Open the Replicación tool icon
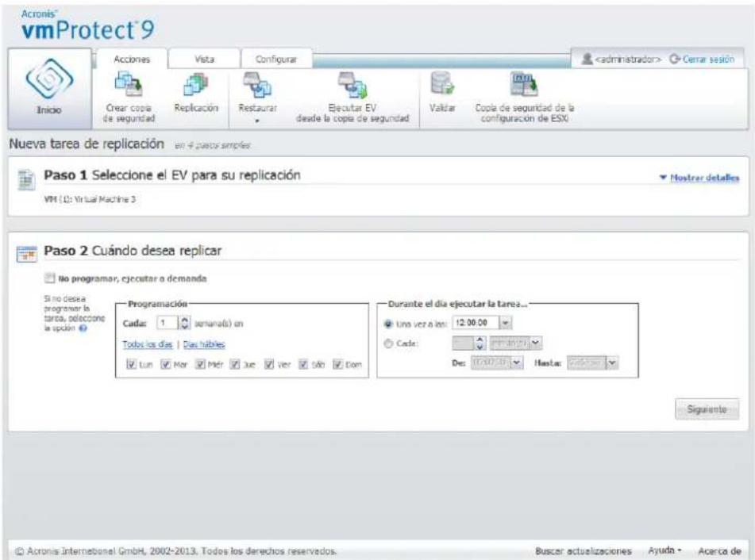The width and height of the screenshot is (755, 560). [x=196, y=85]
